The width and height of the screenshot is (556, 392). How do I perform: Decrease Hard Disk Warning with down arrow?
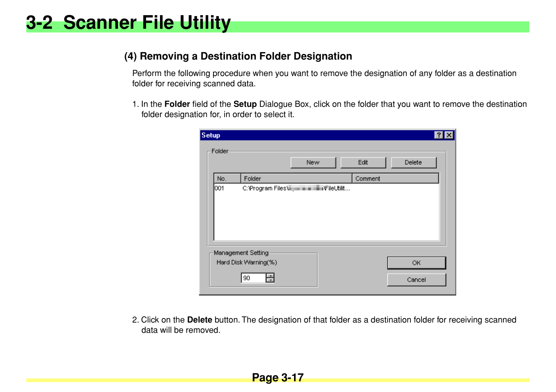point(270,280)
